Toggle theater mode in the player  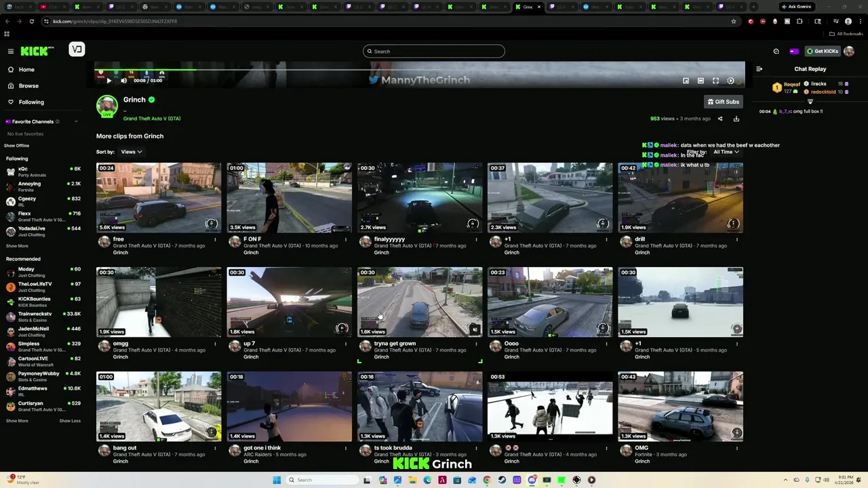701,81
